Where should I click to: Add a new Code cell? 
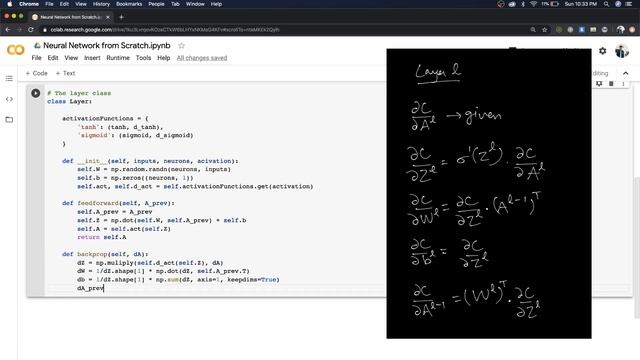pos(37,73)
